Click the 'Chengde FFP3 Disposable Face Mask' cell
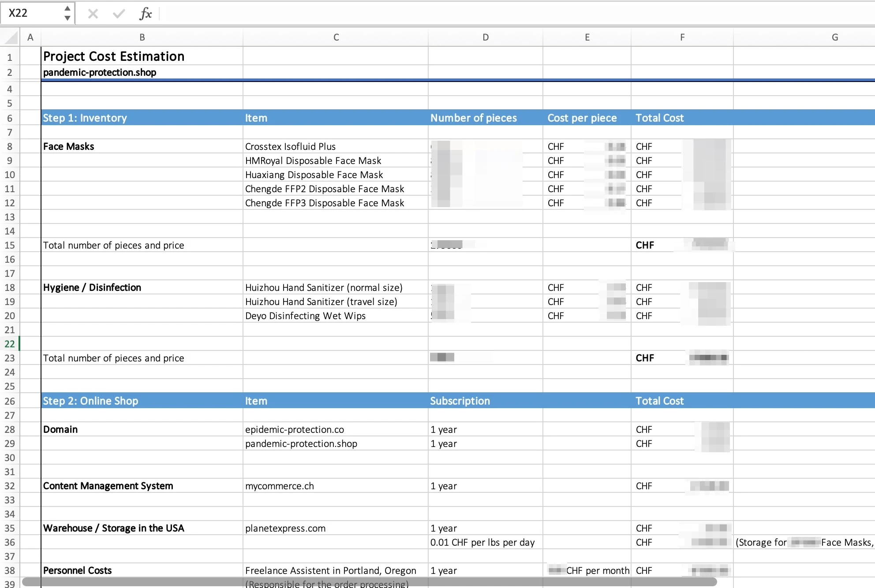The height and width of the screenshot is (588, 875). 336,203
